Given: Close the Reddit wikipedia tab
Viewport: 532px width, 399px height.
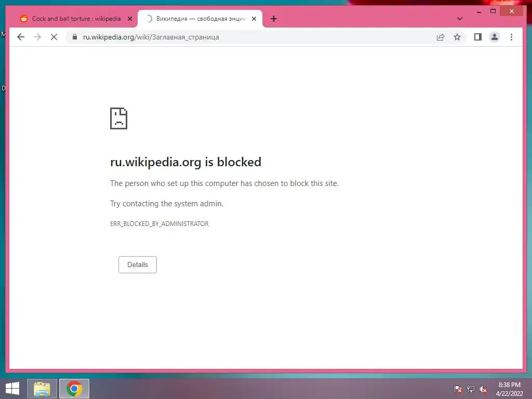Looking at the screenshot, I should click(x=129, y=19).
